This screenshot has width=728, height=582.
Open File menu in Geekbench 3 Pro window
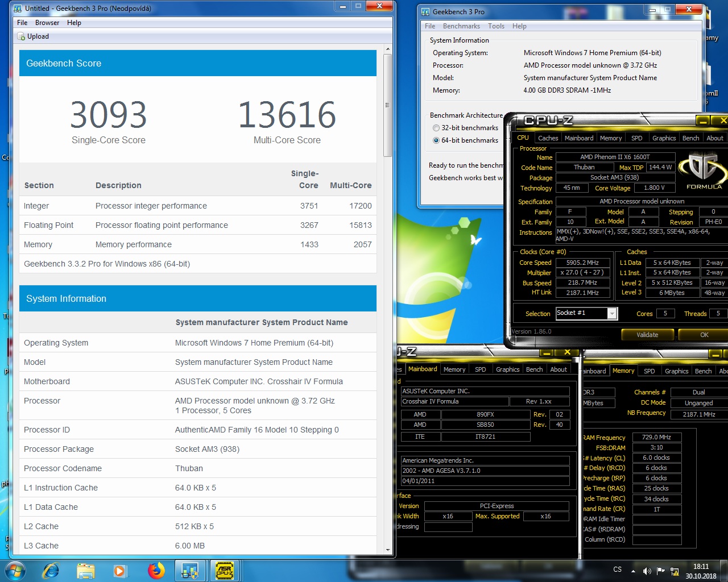tap(430, 26)
